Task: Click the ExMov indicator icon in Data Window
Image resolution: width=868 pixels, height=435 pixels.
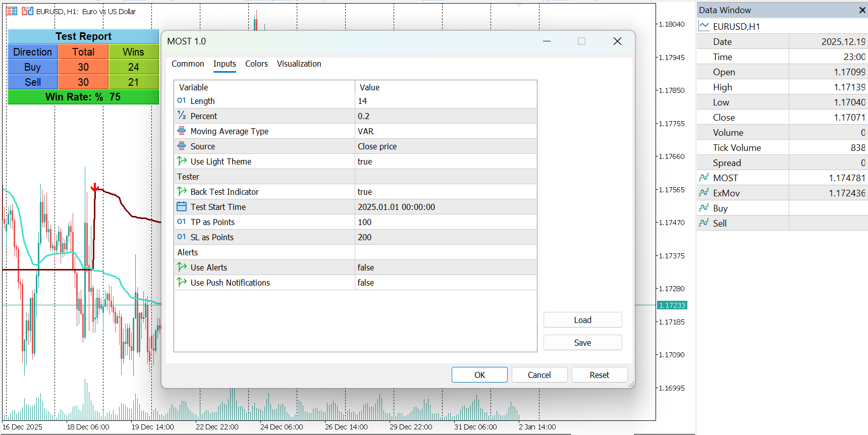Action: (704, 193)
